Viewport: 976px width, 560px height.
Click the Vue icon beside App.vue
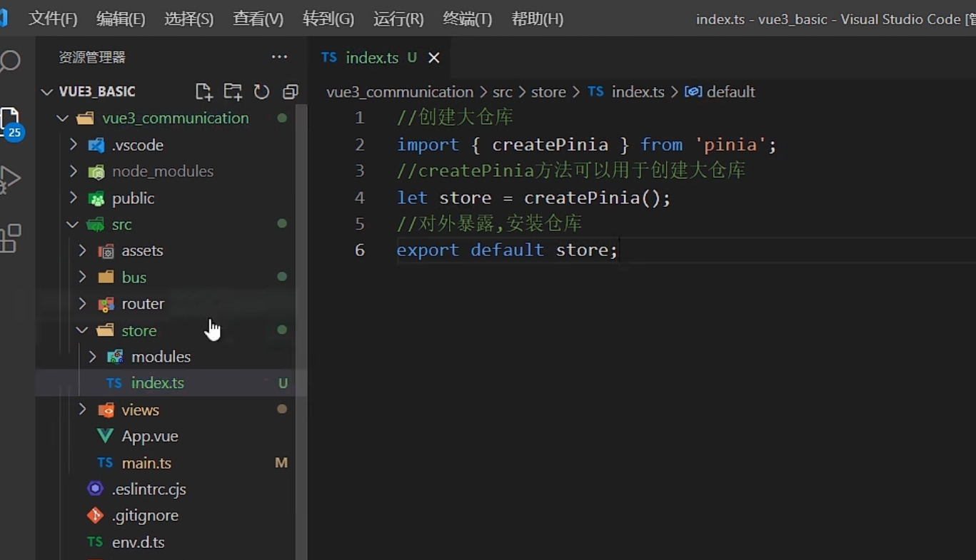(x=106, y=436)
